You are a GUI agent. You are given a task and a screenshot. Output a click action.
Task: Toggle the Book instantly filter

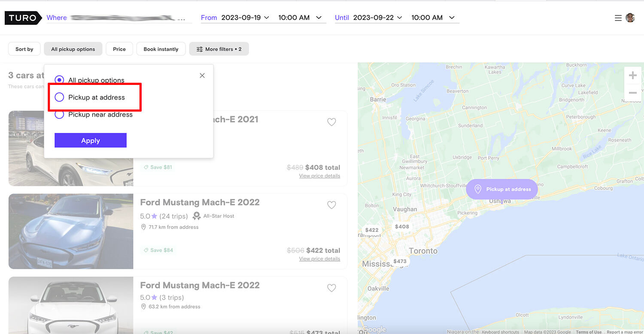[x=161, y=49]
